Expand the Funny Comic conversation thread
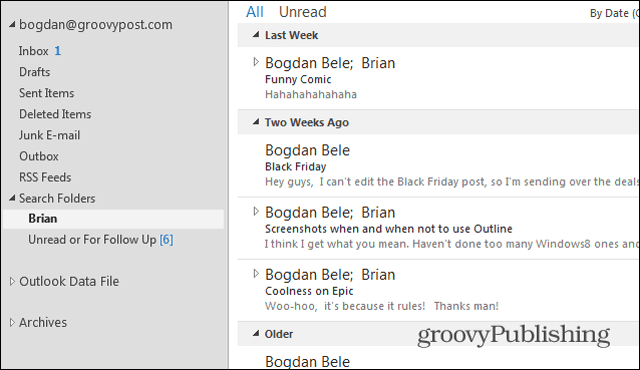 pos(256,62)
